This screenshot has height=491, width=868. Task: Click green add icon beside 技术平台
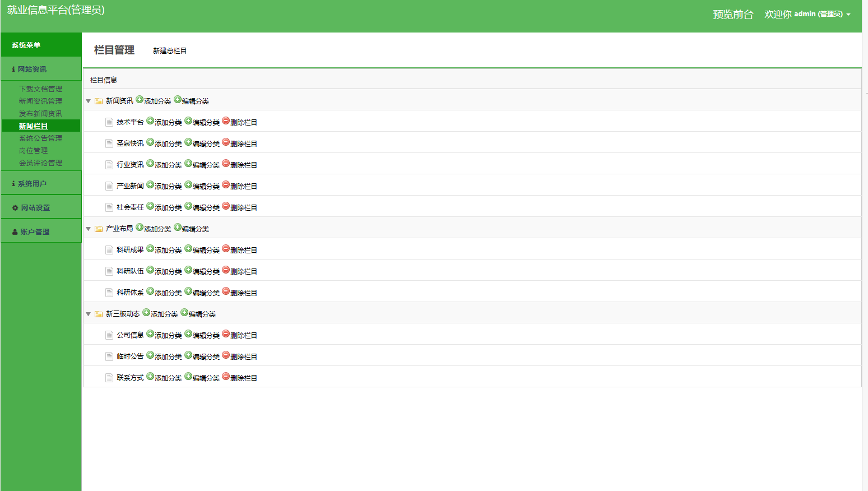(x=150, y=121)
